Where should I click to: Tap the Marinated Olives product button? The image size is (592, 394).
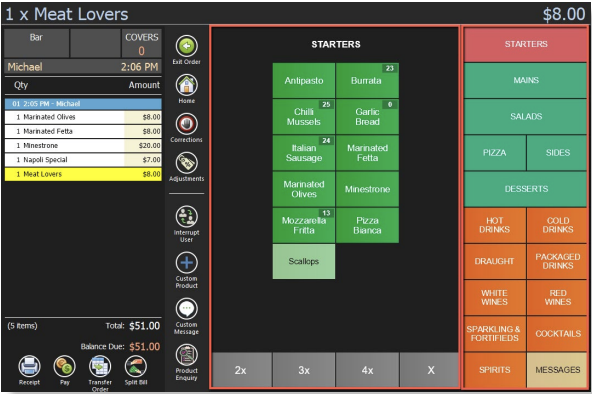[304, 189]
